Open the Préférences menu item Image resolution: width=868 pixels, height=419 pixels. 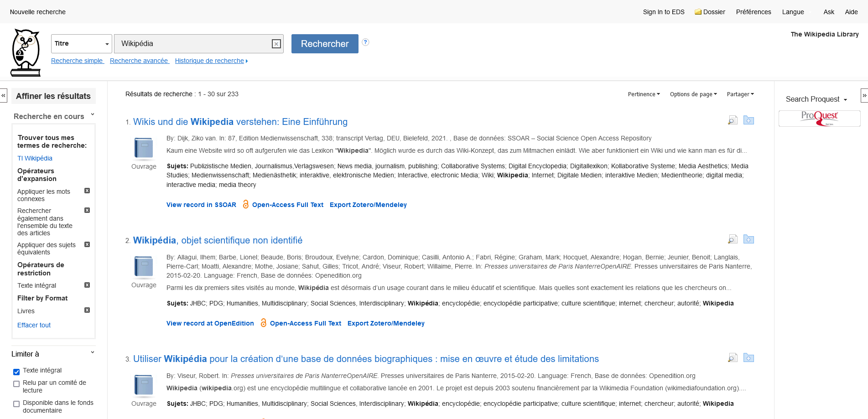pyautogui.click(x=754, y=12)
